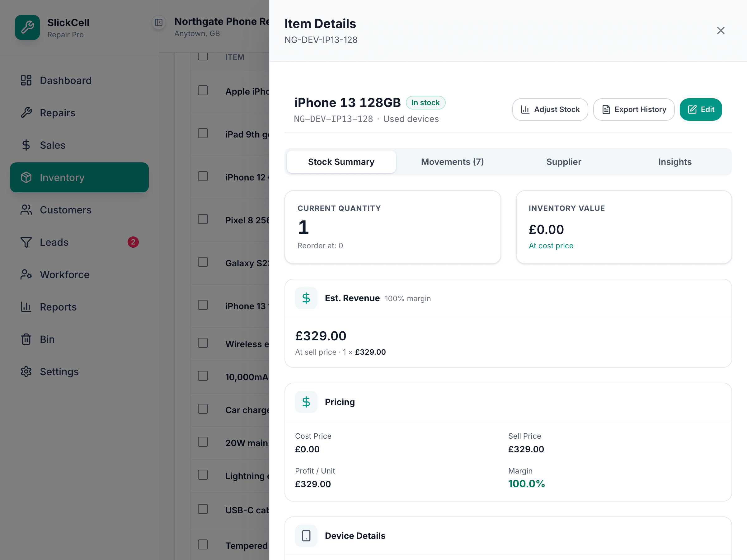Click the 'In stock' status badge
Screen dimensions: 747x560
click(x=425, y=103)
